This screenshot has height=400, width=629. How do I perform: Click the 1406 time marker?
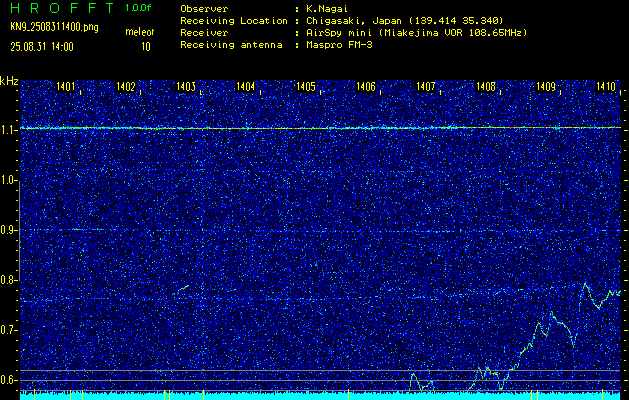click(x=366, y=86)
